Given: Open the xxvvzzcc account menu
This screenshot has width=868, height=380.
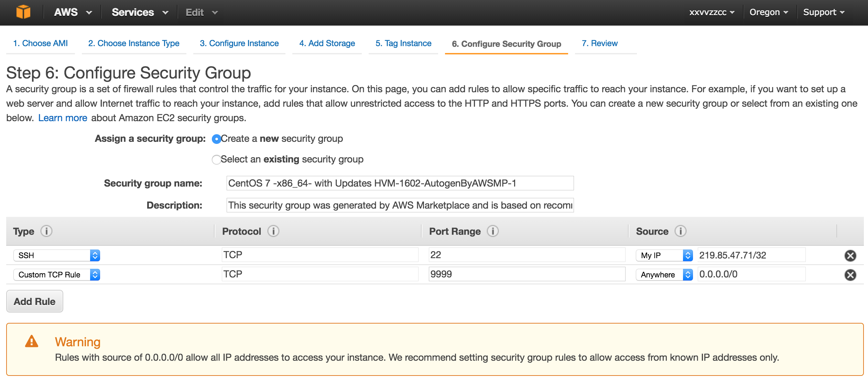Looking at the screenshot, I should [712, 12].
